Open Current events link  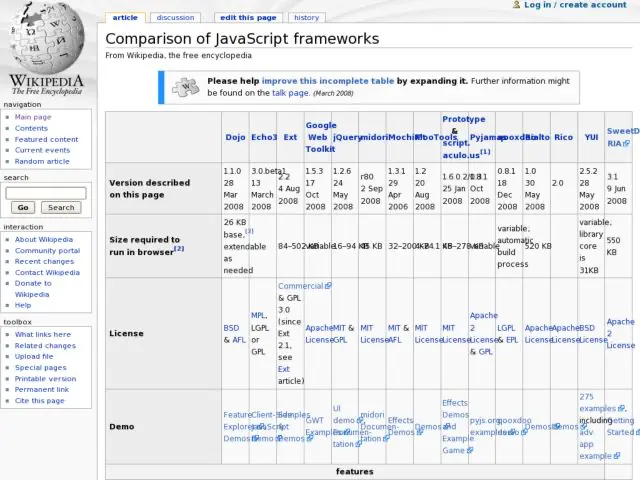tap(42, 150)
